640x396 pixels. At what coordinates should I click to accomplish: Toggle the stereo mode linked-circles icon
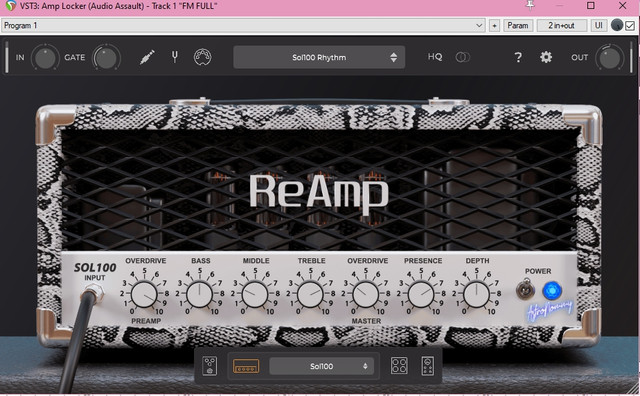[462, 57]
